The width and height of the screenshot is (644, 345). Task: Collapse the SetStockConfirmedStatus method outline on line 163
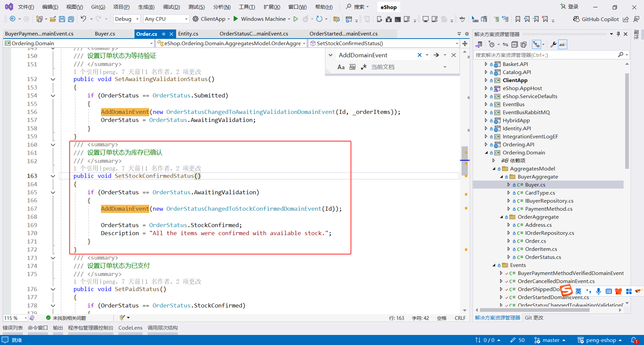tap(53, 176)
